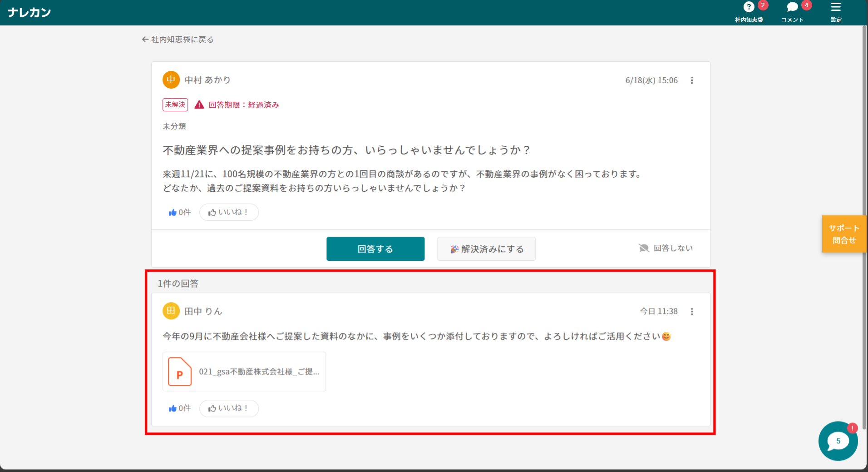Click 中村 あかり orange avatar
Image resolution: width=868 pixels, height=472 pixels.
[171, 80]
